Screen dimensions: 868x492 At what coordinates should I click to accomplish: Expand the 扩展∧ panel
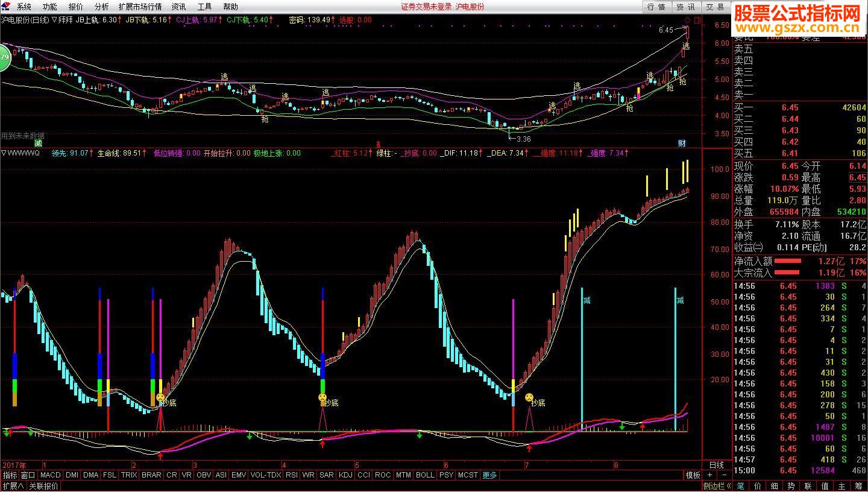(x=13, y=486)
